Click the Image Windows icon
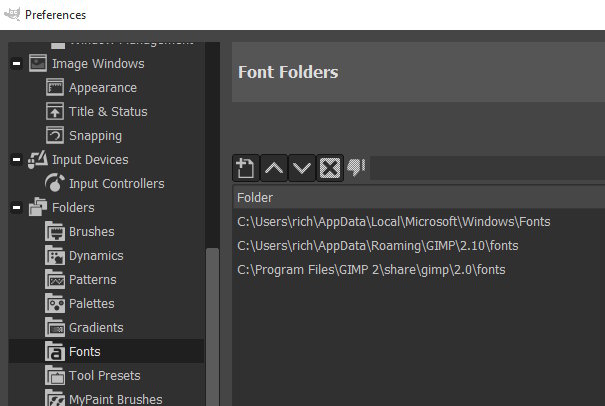Screen dimensions: 605x406 tap(38, 63)
